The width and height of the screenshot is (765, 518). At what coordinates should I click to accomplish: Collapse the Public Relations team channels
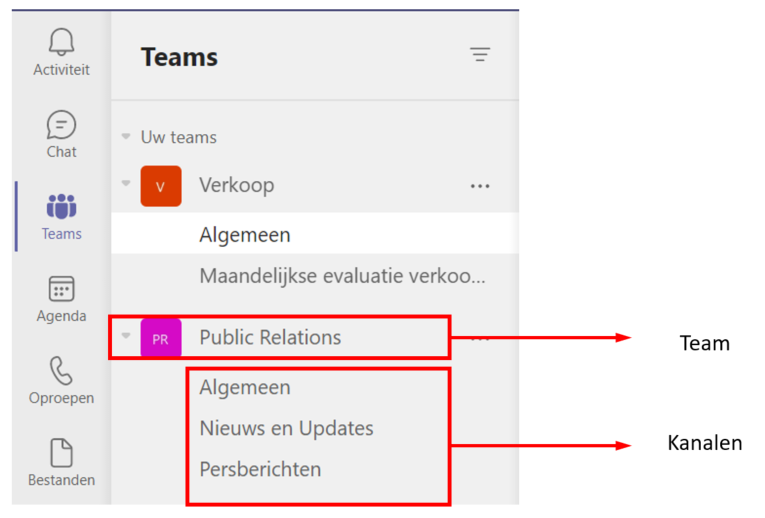(x=126, y=336)
